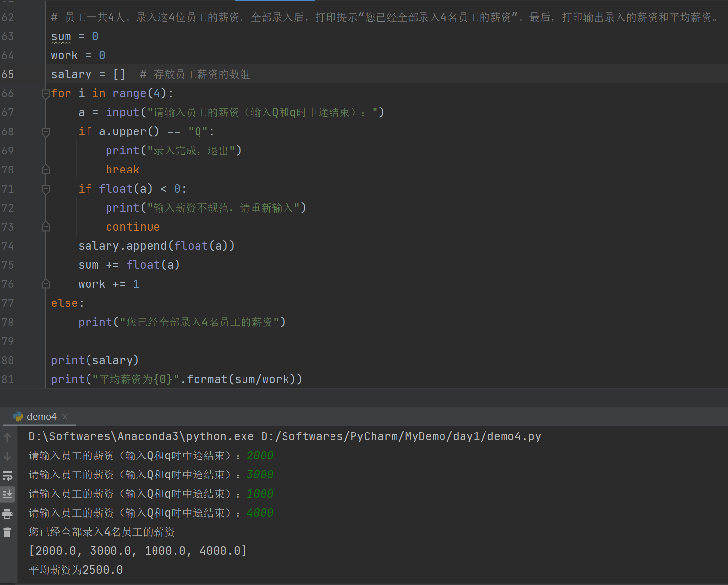Click the comment '存放员工薪资的数组'
Viewport: 728px width, 585px height.
click(x=201, y=74)
